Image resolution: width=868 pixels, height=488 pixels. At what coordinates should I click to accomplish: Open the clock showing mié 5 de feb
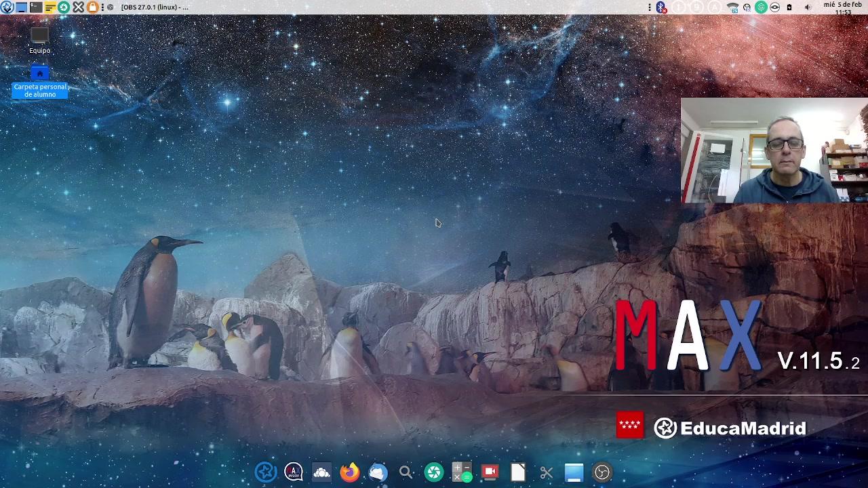(843, 7)
